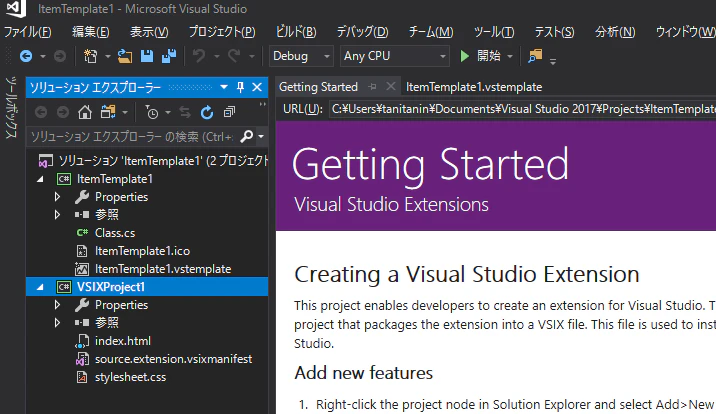
Task: Select ItemTemplate1.ico file
Action: coord(142,251)
